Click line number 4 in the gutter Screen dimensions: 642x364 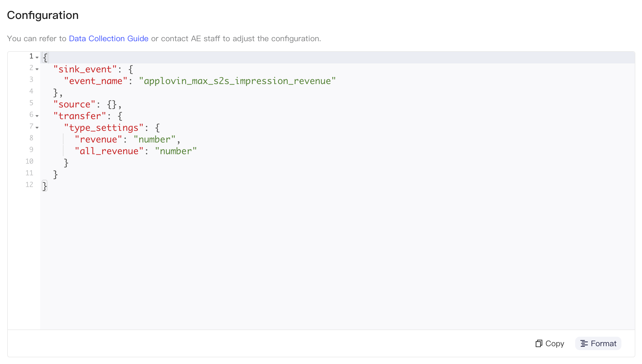coord(31,91)
